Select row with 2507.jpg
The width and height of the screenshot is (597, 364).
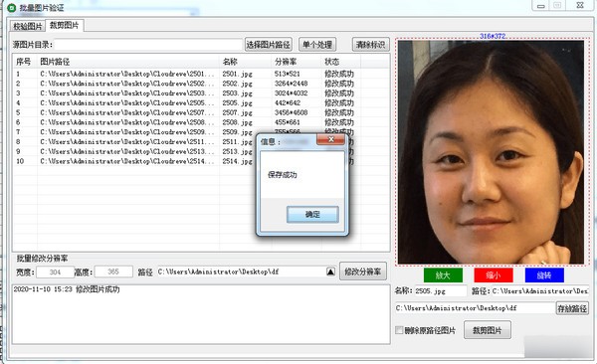(x=201, y=112)
